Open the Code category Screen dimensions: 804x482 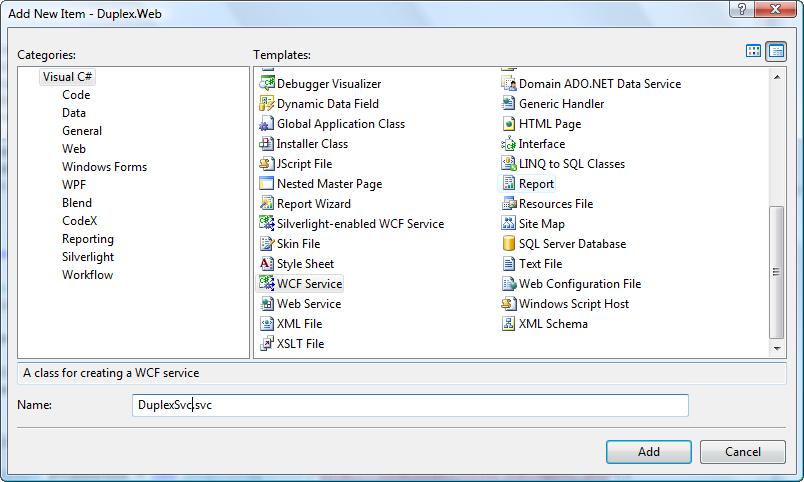click(x=76, y=95)
